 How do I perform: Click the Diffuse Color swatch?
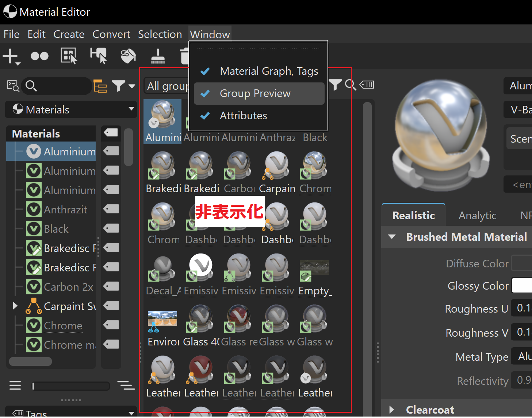pyautogui.click(x=522, y=263)
